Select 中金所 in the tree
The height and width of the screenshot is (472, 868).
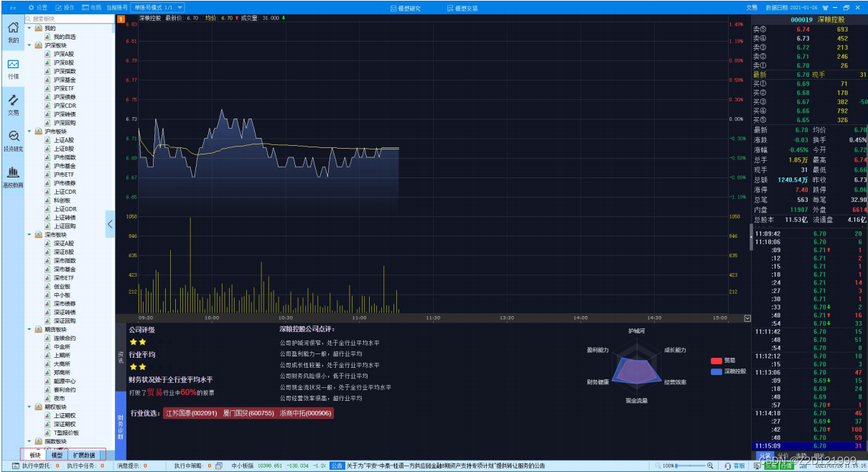61,346
